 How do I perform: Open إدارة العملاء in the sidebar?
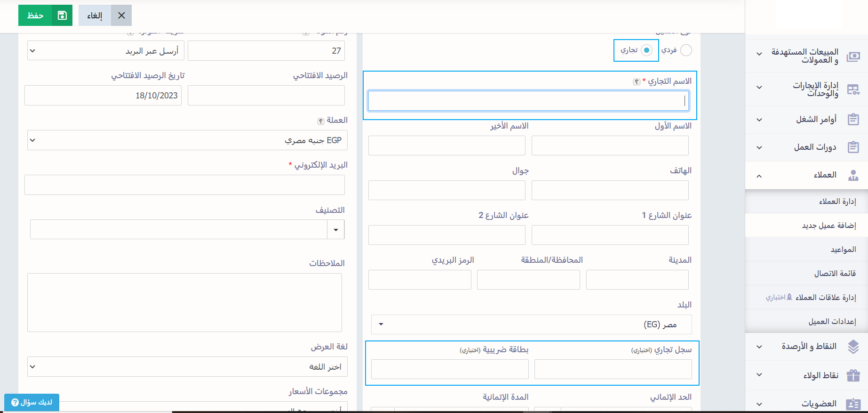pyautogui.click(x=837, y=202)
